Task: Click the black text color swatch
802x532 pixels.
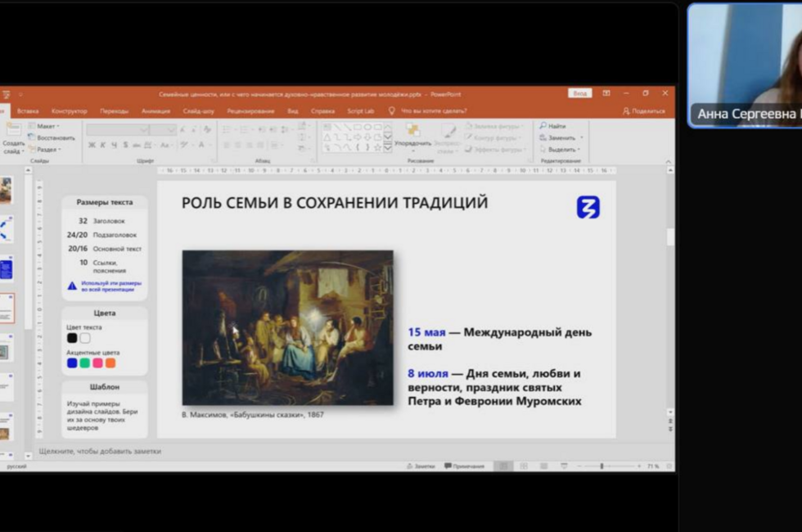Action: [x=72, y=338]
